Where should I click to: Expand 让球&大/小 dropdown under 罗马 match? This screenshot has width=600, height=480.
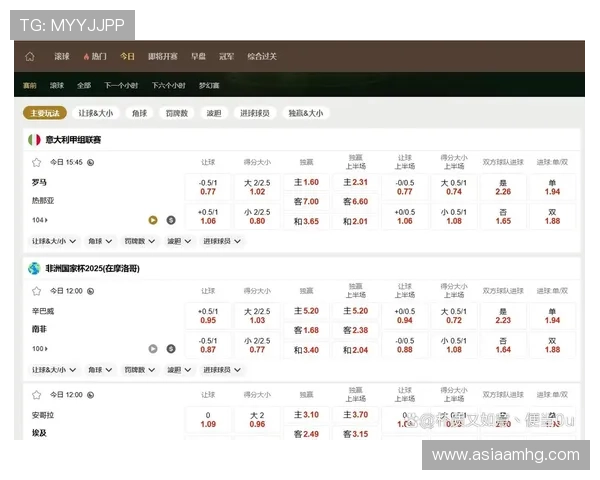tap(54, 241)
